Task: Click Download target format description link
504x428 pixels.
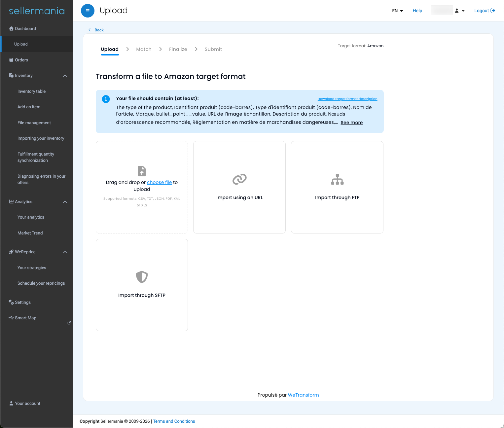Action: [347, 99]
